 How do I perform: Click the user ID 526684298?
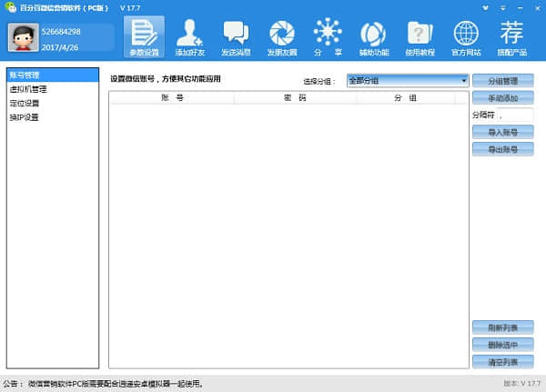(61, 32)
